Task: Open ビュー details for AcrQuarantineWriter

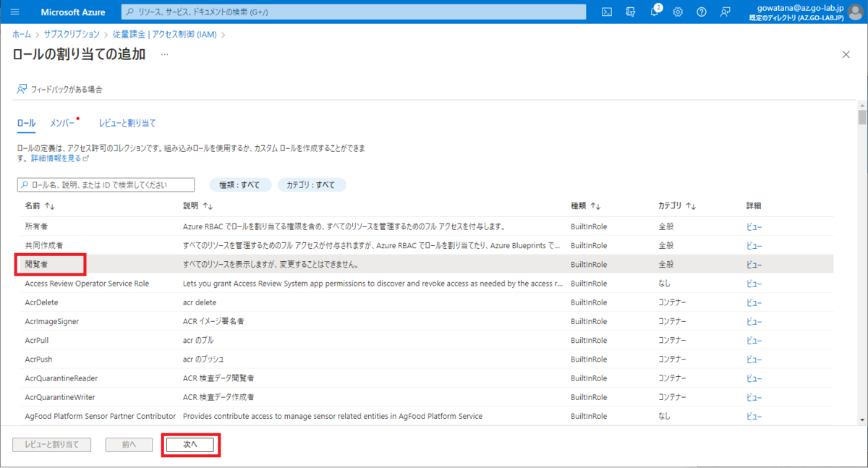Action: [754, 397]
